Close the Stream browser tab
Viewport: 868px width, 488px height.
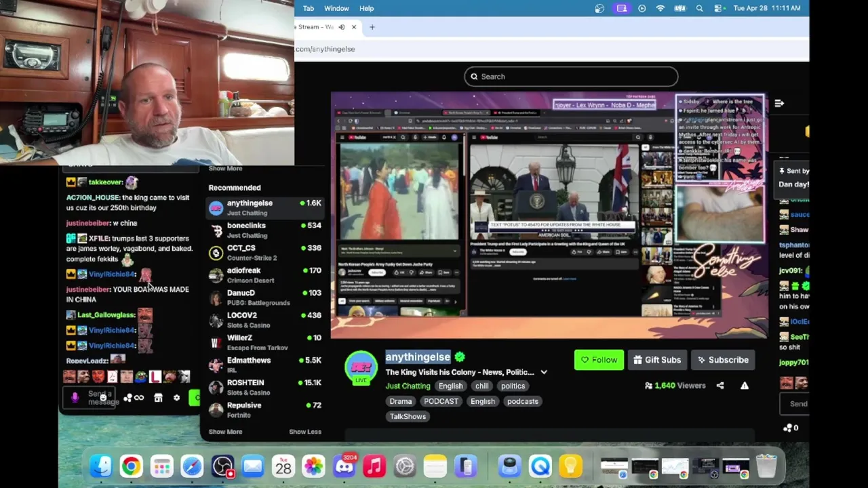tap(354, 27)
